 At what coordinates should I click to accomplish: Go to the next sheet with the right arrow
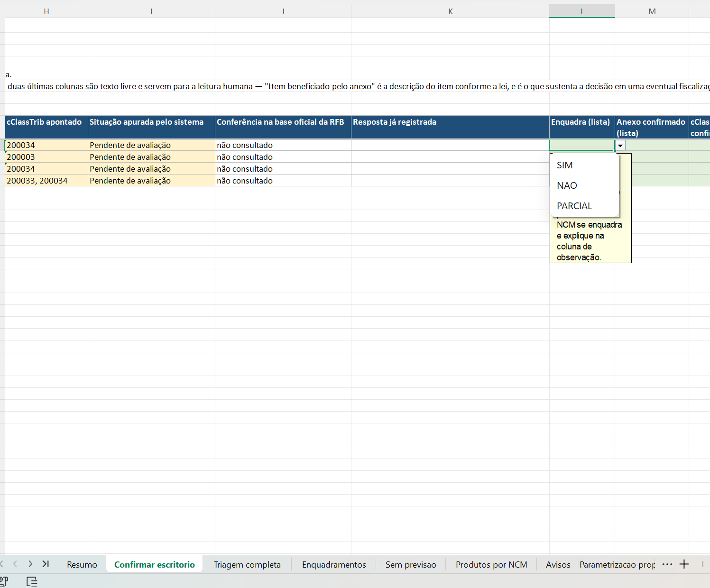[30, 564]
